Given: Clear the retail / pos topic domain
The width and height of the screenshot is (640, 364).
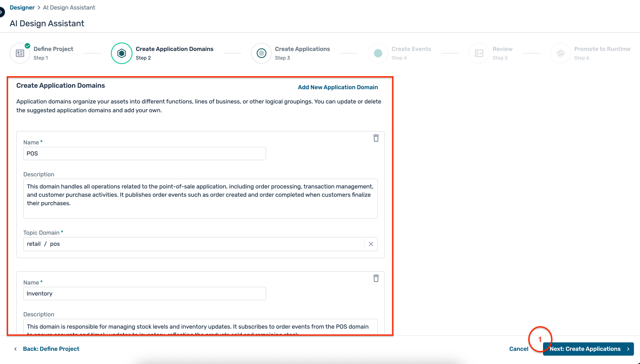Looking at the screenshot, I should click(371, 244).
